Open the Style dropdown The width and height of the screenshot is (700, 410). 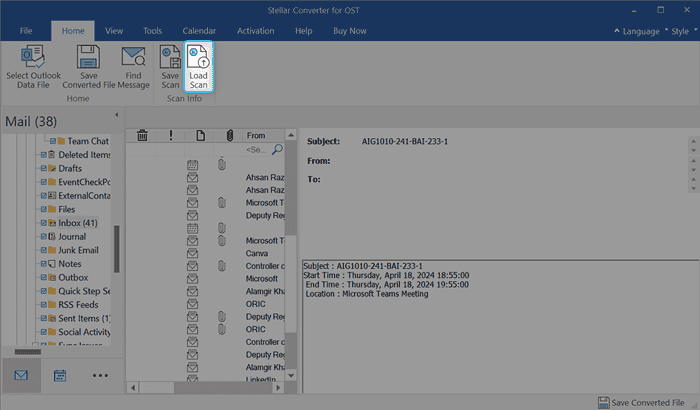(678, 31)
